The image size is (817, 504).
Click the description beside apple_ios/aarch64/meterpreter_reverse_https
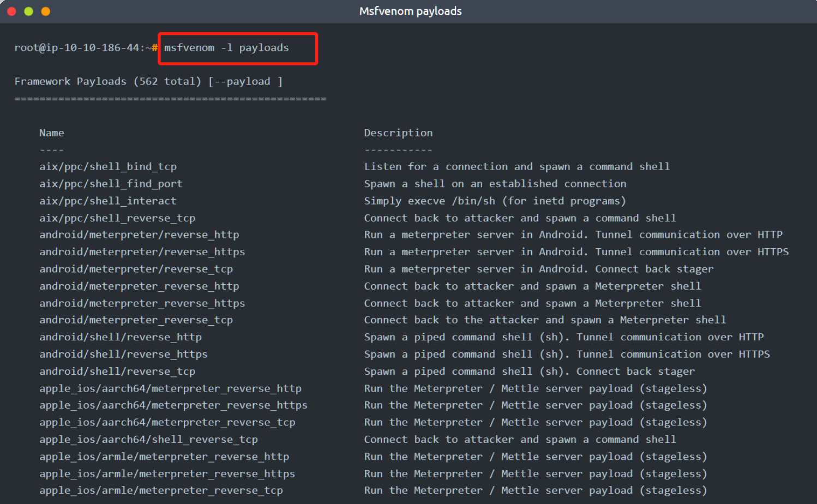536,406
